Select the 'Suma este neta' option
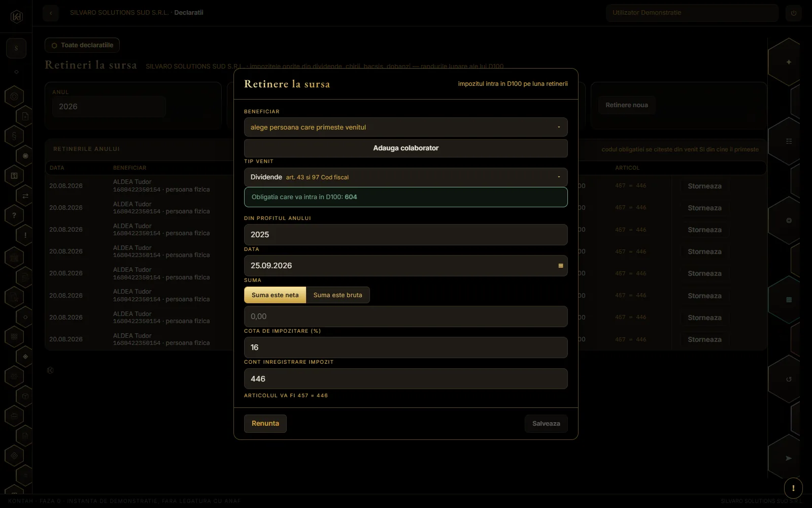 click(x=275, y=295)
